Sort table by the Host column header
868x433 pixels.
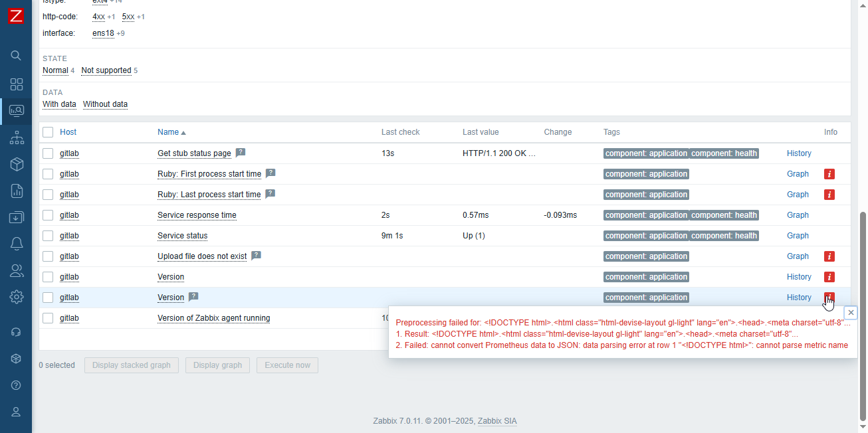68,132
